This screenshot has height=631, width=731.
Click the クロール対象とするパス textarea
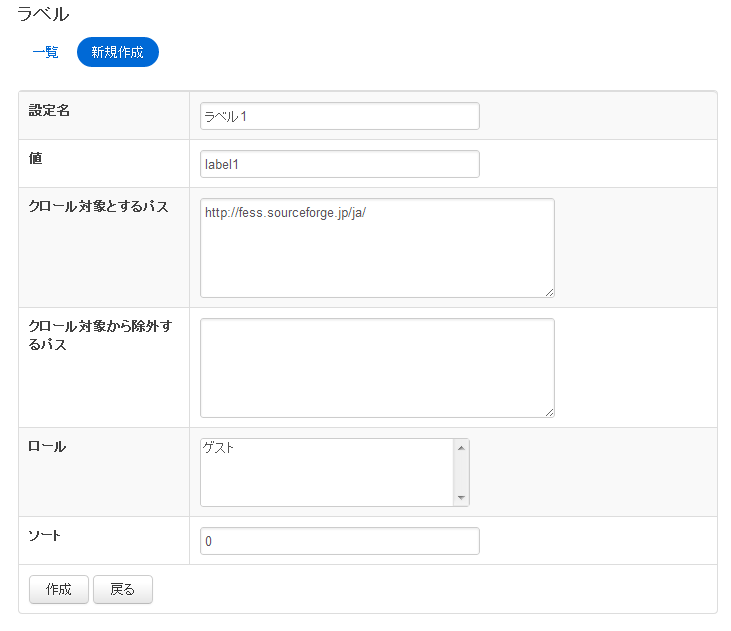click(376, 247)
